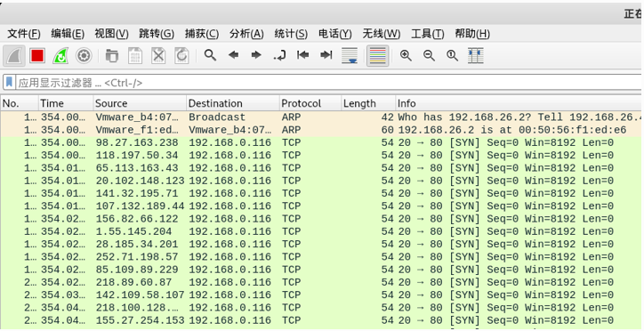Sort by the No. column header
The image size is (644, 331).
(20, 103)
